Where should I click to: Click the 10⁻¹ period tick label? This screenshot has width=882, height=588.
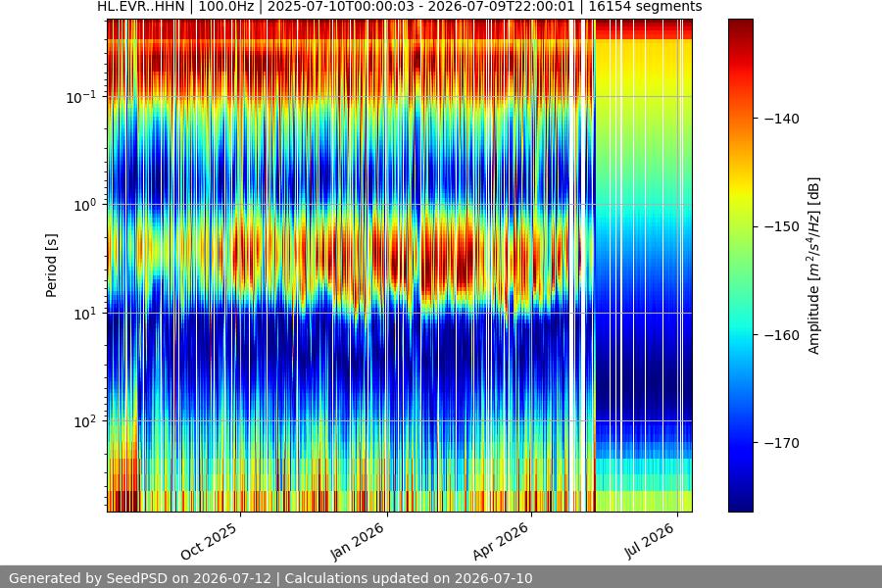click(x=81, y=97)
